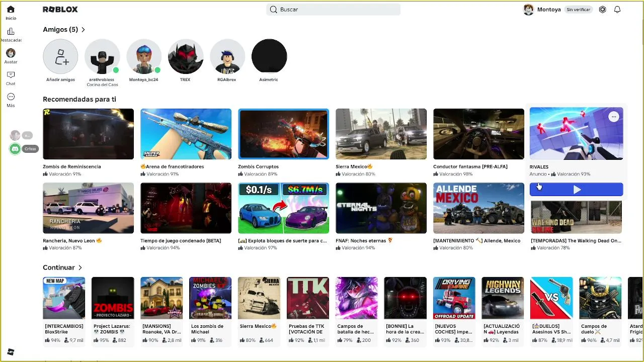Click the blue play button under RIVALES

577,189
